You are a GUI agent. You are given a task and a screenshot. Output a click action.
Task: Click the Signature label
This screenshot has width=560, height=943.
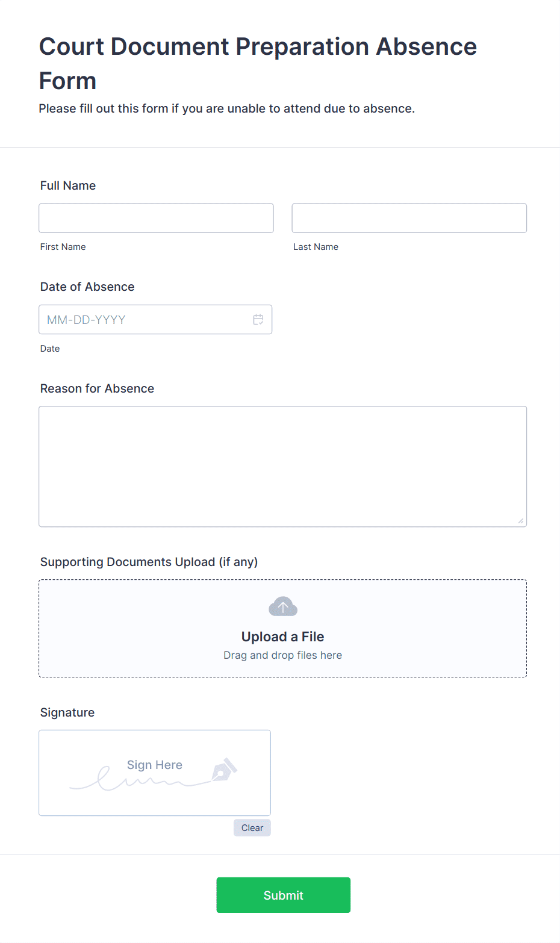pos(67,712)
